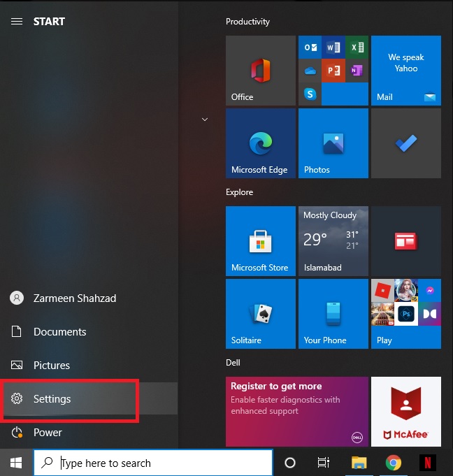453x476 pixels.
Task: Open the Photos tile
Action: [333, 143]
